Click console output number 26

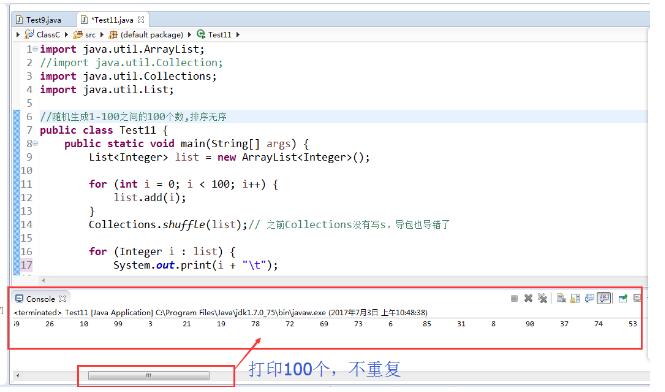click(x=50, y=324)
